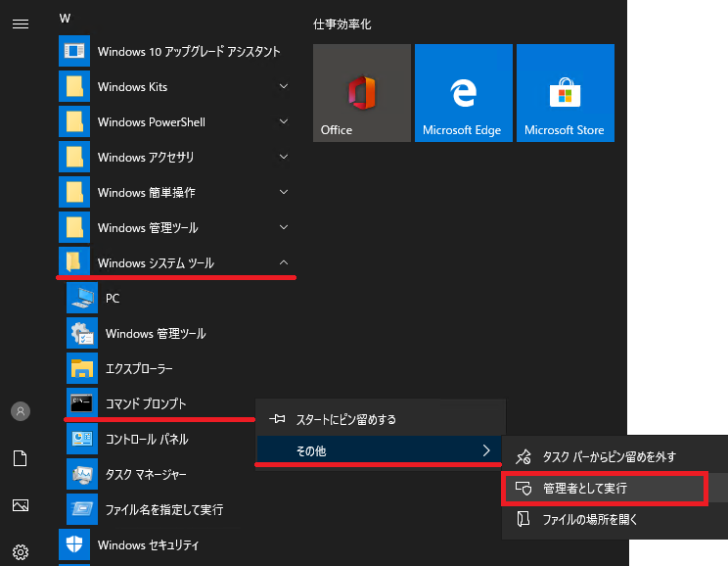728x566 pixels.
Task: Click the Windows 10 アップグレード アシスタント icon
Action: click(74, 51)
